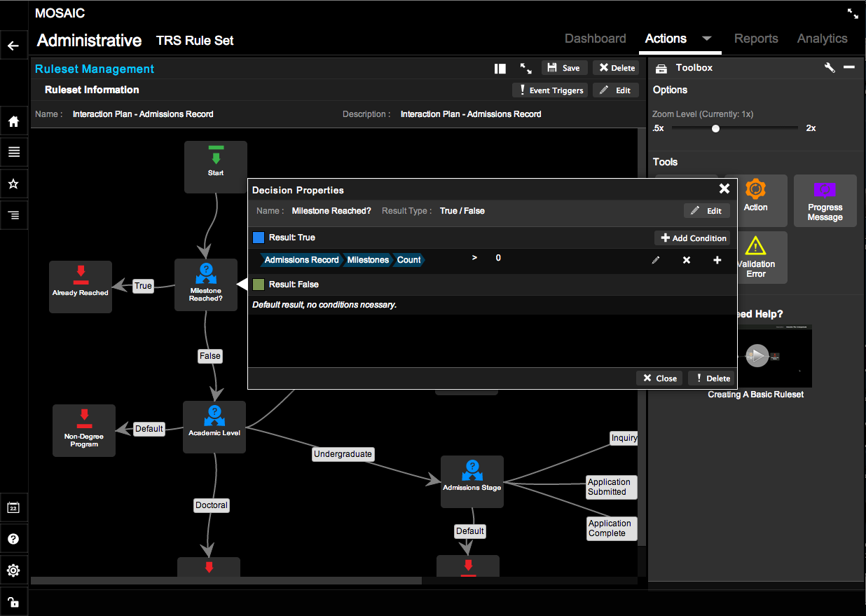Viewport: 866px width, 616px height.
Task: Select the Validation Error tool
Action: (755, 257)
